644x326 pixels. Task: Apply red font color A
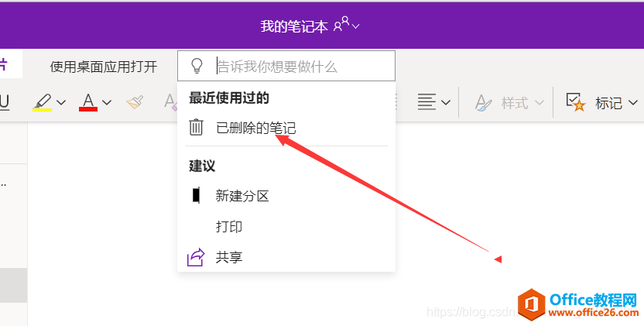tap(88, 102)
